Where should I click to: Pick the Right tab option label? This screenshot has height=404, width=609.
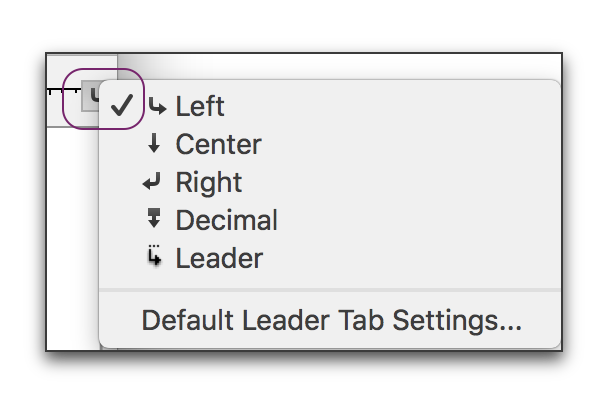[x=209, y=182]
